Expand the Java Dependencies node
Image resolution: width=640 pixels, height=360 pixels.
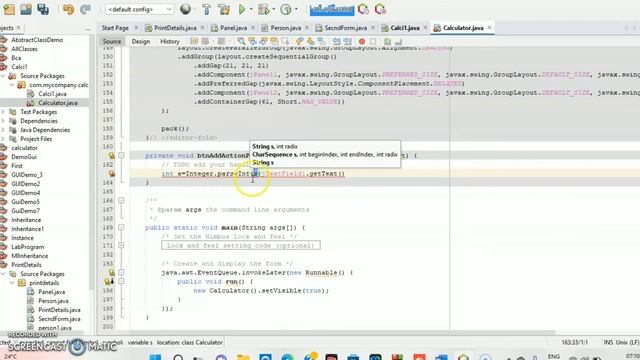[3, 130]
